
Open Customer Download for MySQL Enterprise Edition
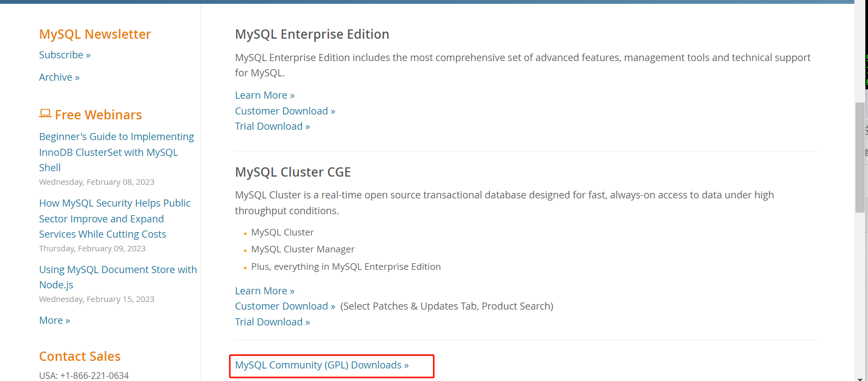point(285,111)
